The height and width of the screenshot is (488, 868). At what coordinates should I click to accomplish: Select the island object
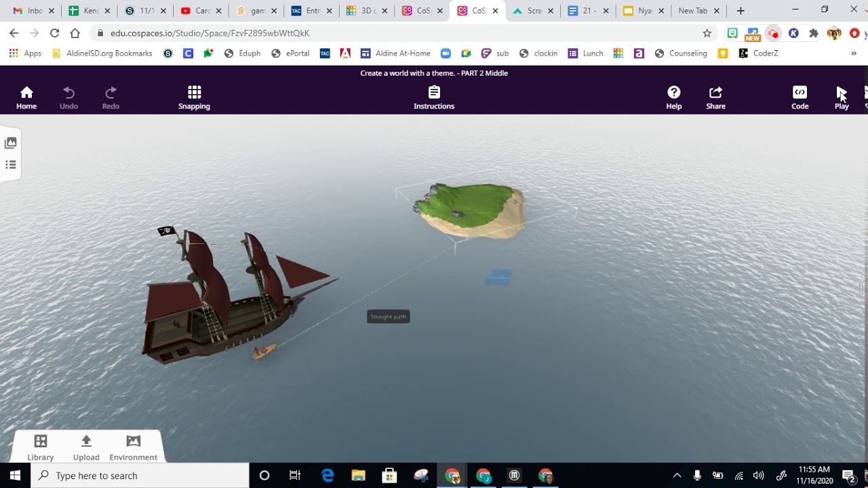pos(471,210)
